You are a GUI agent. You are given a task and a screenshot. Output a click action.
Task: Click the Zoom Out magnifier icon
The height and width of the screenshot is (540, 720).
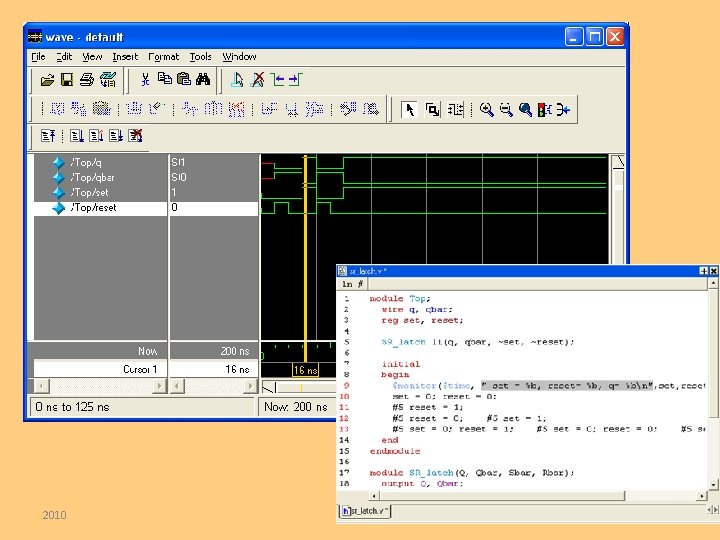point(506,109)
